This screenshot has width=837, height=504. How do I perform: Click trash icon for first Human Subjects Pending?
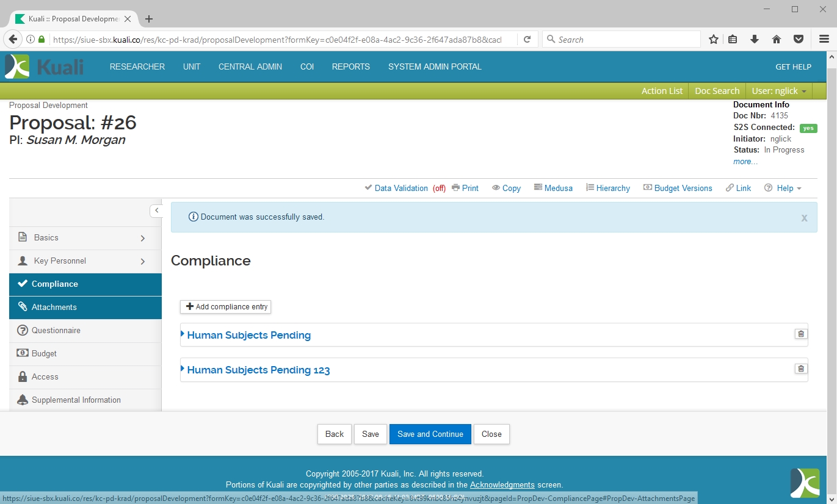800,334
